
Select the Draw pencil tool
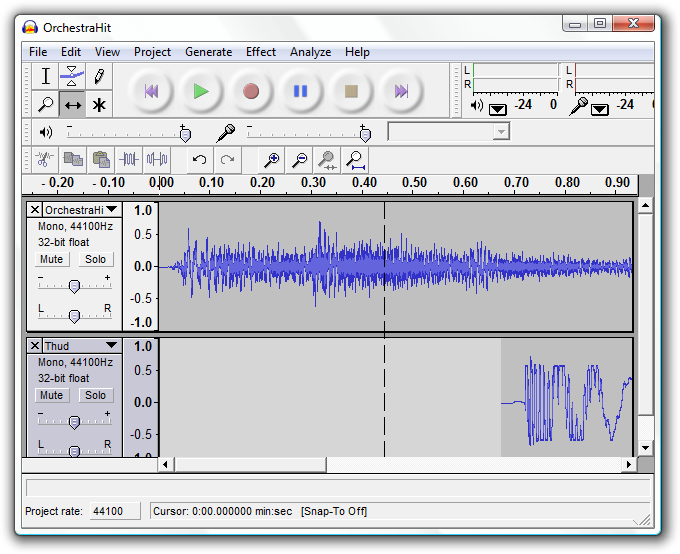click(x=99, y=76)
